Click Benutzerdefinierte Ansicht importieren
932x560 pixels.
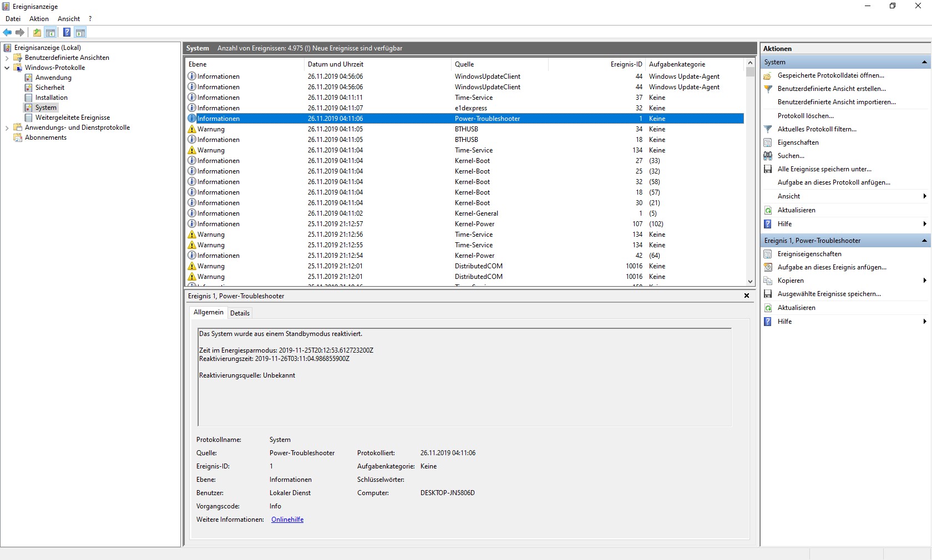837,102
